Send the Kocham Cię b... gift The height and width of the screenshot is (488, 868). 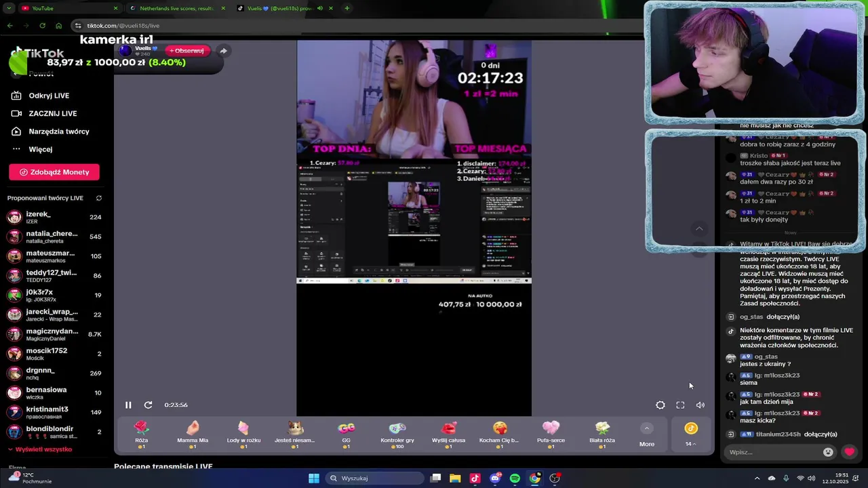point(499,434)
